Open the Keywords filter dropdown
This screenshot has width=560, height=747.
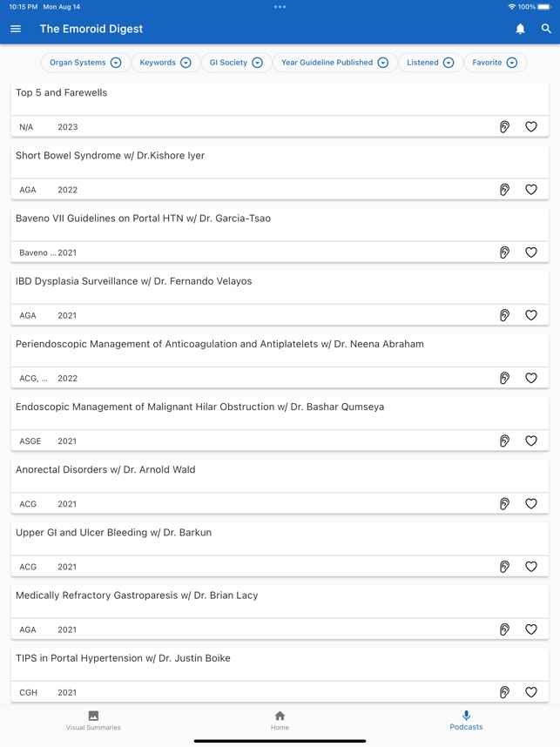coord(165,62)
